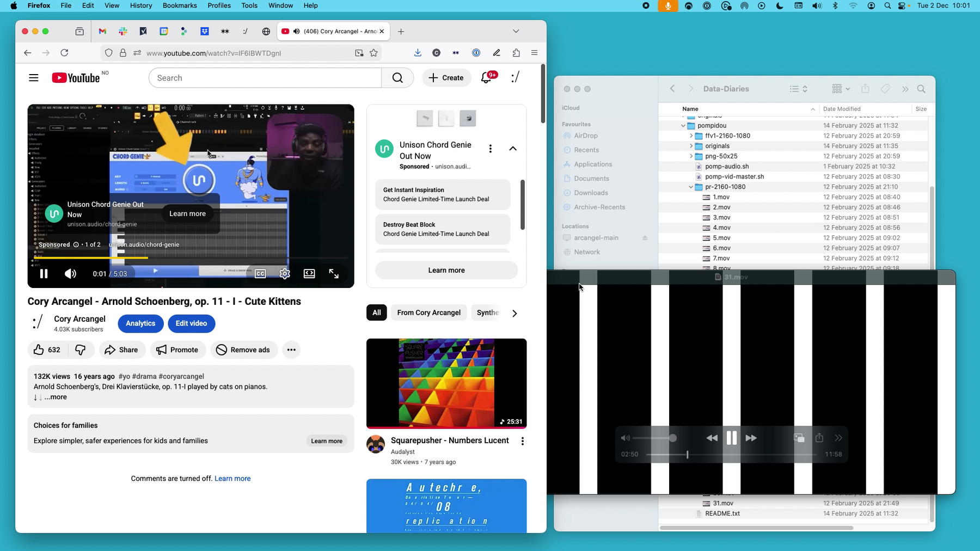The image size is (980, 551).
Task: Open YouTube hamburger guide menu
Action: tap(34, 78)
